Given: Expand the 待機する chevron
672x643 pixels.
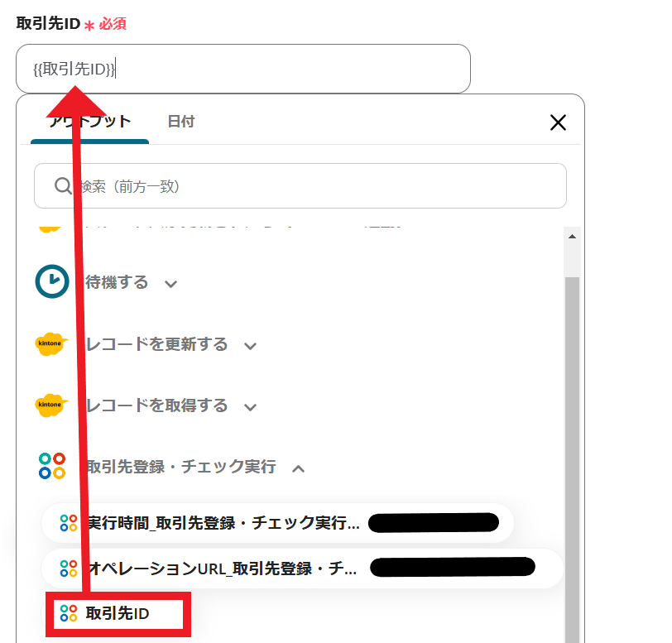Looking at the screenshot, I should [171, 284].
